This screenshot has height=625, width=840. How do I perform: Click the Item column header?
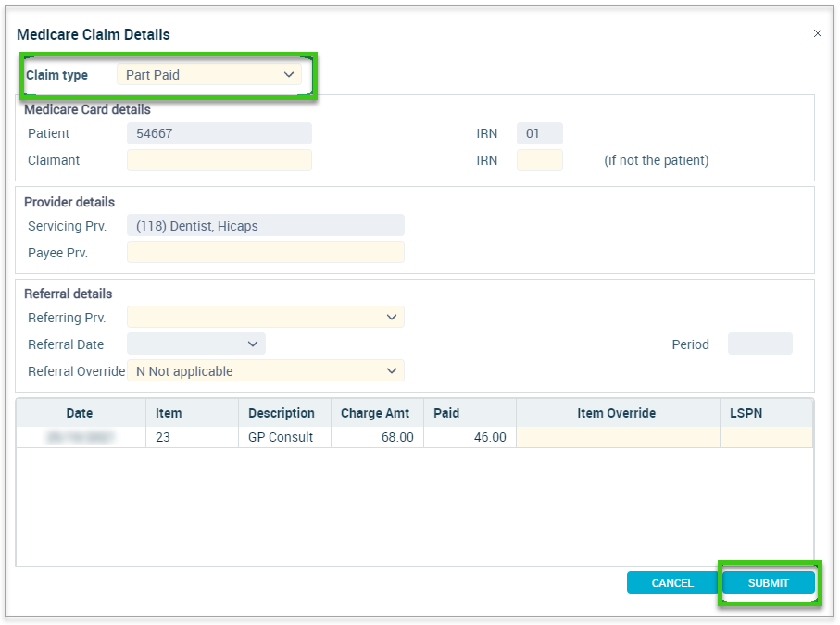click(x=193, y=413)
